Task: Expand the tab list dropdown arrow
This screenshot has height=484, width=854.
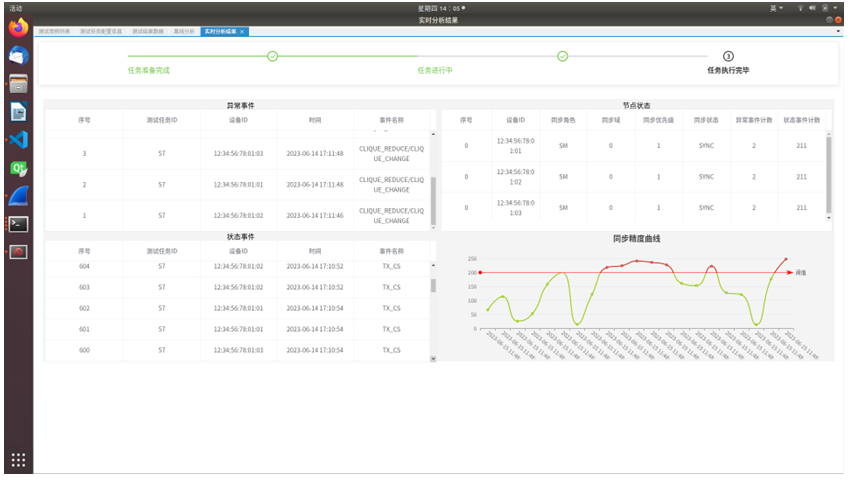Action: pyautogui.click(x=838, y=32)
